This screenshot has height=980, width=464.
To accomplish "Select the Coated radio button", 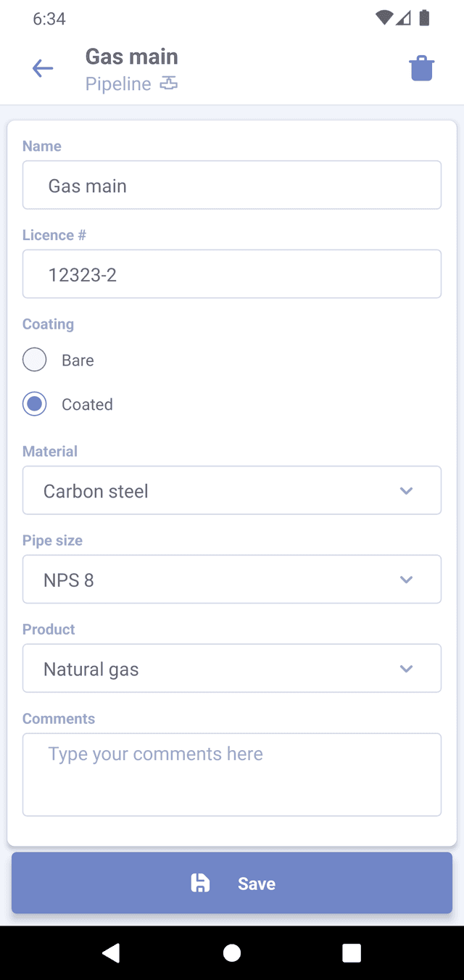I will (x=35, y=404).
